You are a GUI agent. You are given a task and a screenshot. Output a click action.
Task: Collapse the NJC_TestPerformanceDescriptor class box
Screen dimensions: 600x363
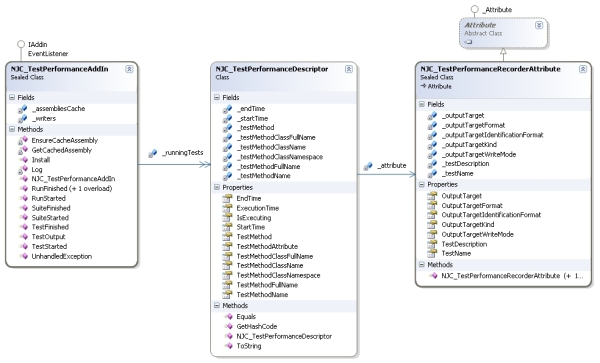tap(349, 69)
